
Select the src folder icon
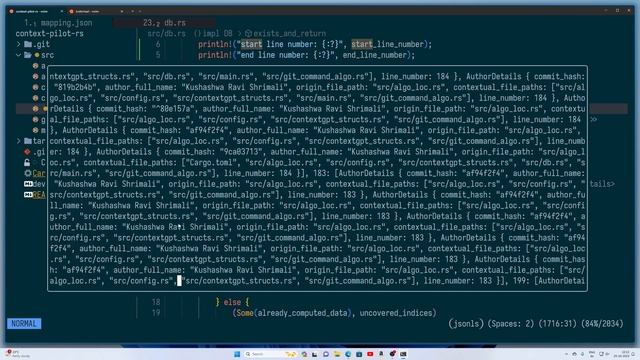(28, 55)
